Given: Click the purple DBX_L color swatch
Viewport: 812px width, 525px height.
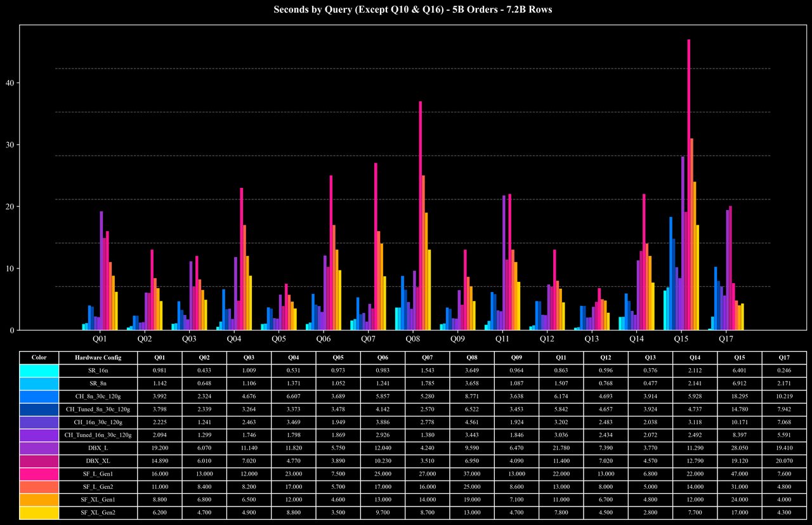Looking at the screenshot, I should tap(39, 448).
